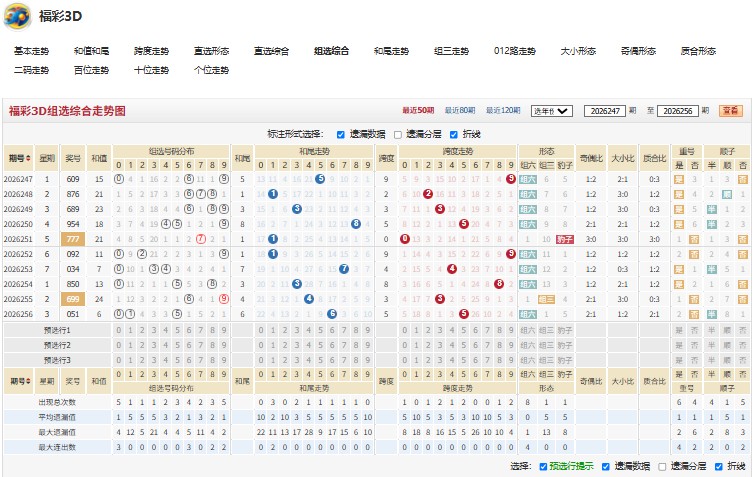The height and width of the screenshot is (477, 753).
Task: Click the 组三 badge in row 2026255
Action: pyautogui.click(x=546, y=299)
